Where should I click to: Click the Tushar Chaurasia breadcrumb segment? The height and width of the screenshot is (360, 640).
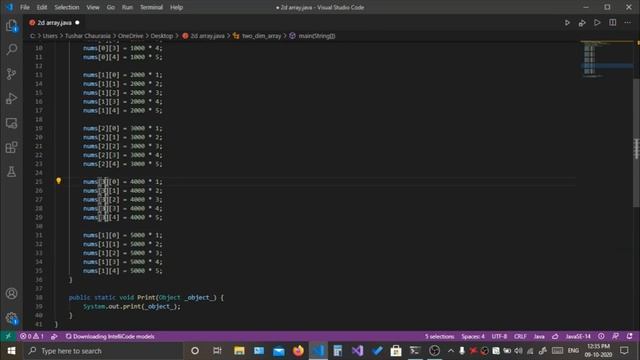pyautogui.click(x=88, y=36)
